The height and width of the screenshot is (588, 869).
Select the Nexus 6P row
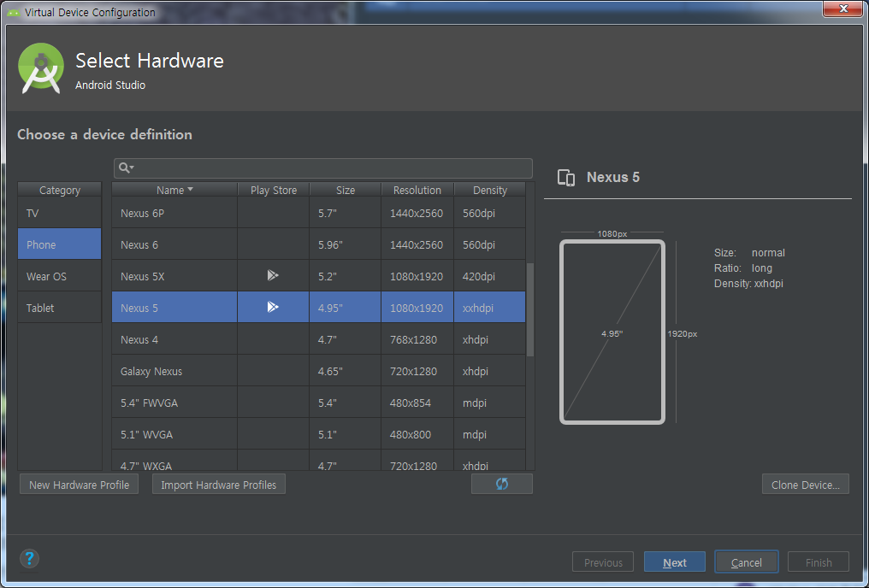point(319,213)
